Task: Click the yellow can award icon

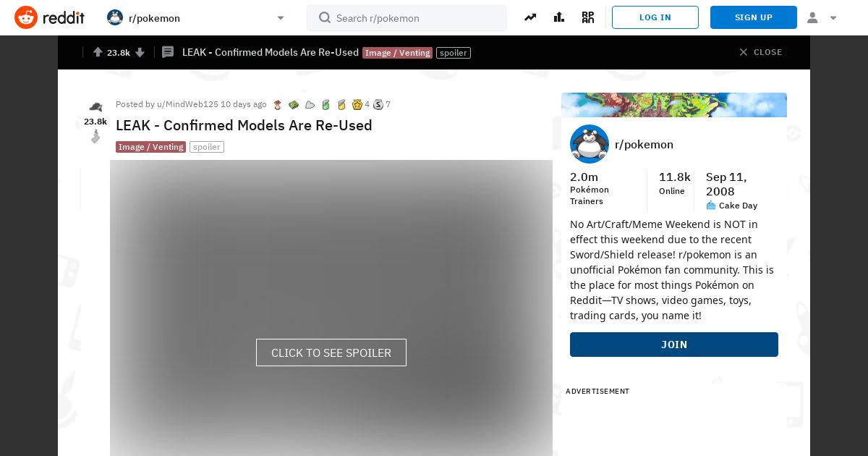Action: (341, 105)
